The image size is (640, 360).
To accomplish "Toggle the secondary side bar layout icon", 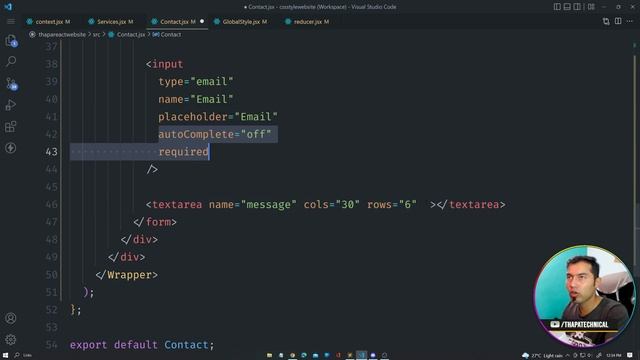I will (577, 7).
